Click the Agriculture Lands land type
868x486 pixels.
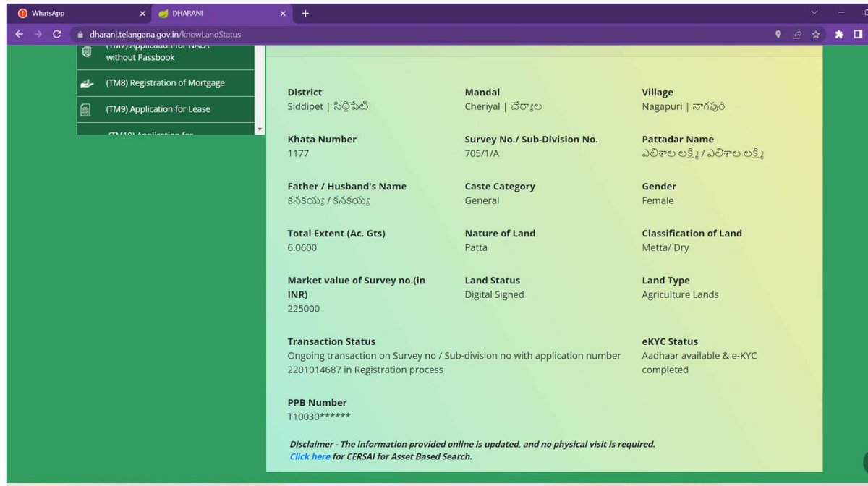pyautogui.click(x=680, y=294)
